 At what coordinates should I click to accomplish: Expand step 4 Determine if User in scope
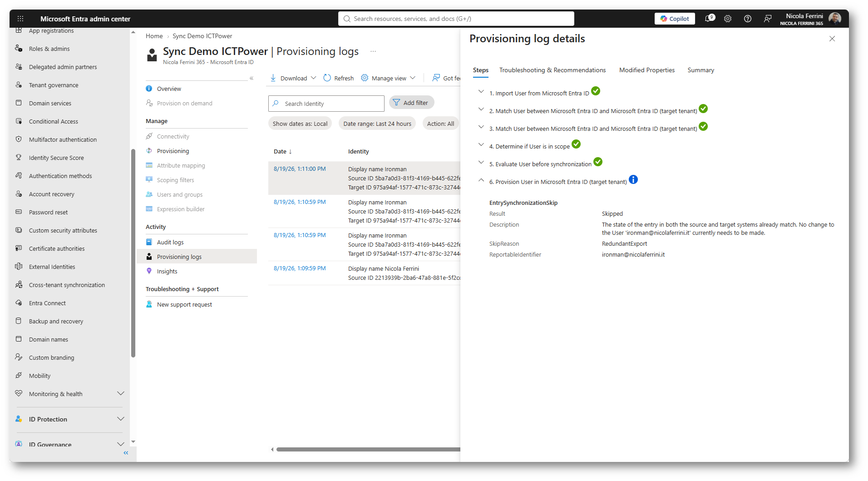coord(481,144)
